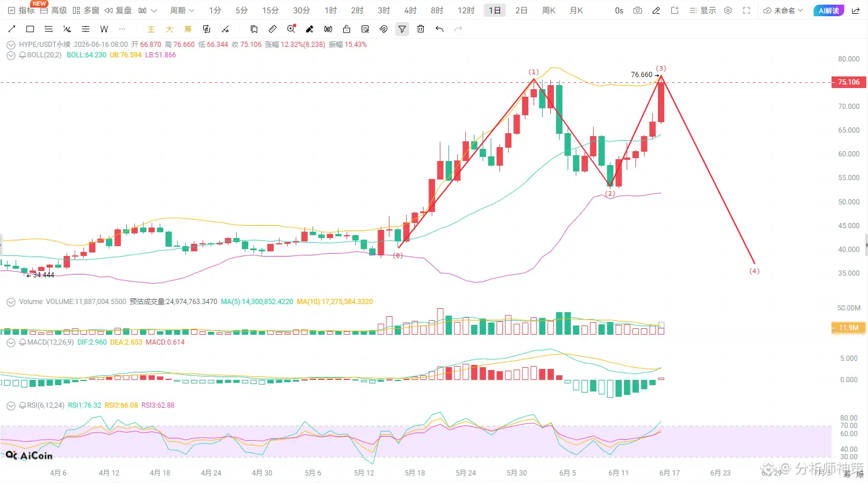Select the wave pattern drawing tool

[x=67, y=29]
